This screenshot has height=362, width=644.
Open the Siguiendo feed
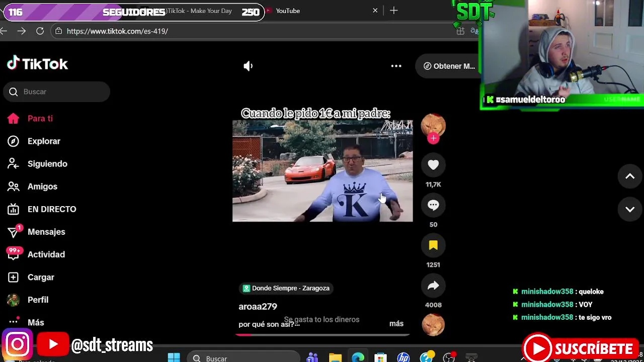47,164
